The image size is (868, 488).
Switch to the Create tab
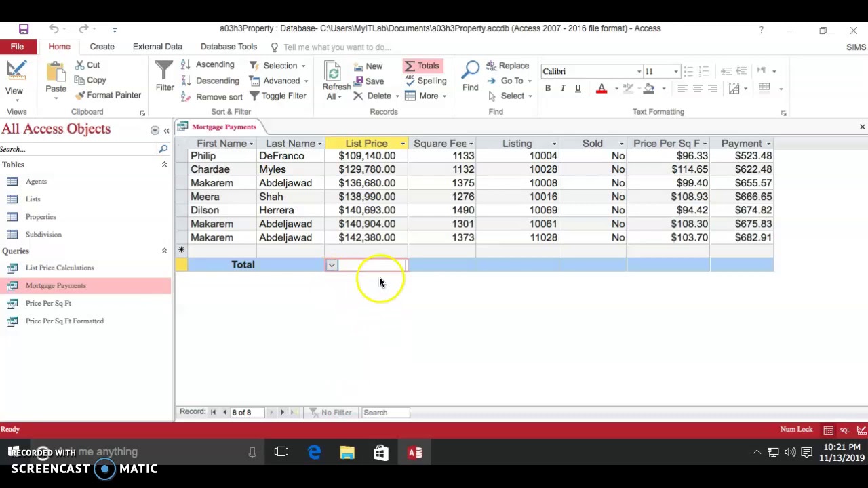(x=102, y=47)
